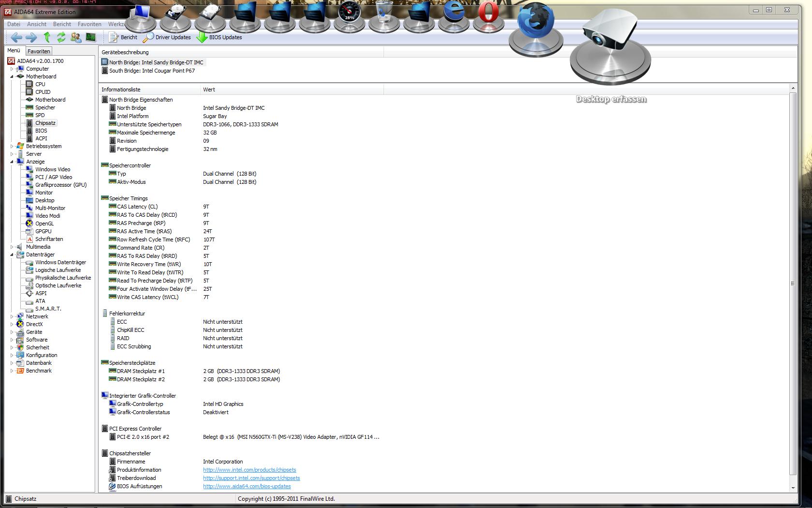Switch to the Favoriten tab in the sidebar
Screen dimensions: 812x508
39,51
